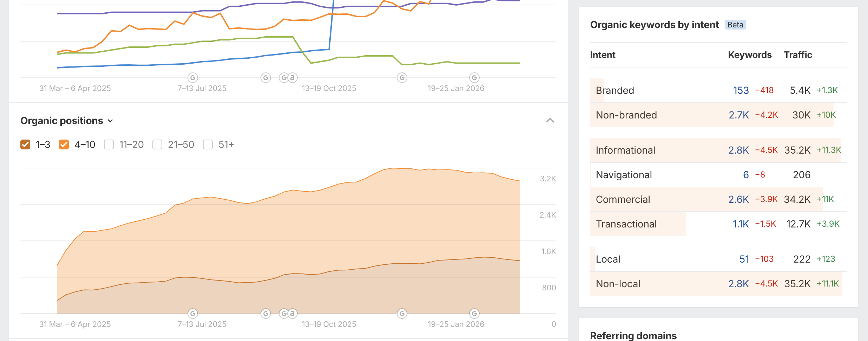The width and height of the screenshot is (868, 341).
Task: Check the 51+ positions checkbox
Action: tap(208, 144)
